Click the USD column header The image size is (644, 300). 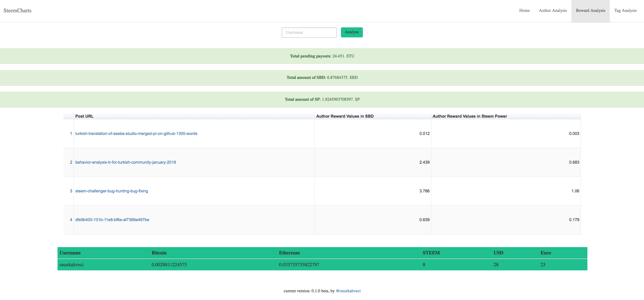[x=498, y=253]
